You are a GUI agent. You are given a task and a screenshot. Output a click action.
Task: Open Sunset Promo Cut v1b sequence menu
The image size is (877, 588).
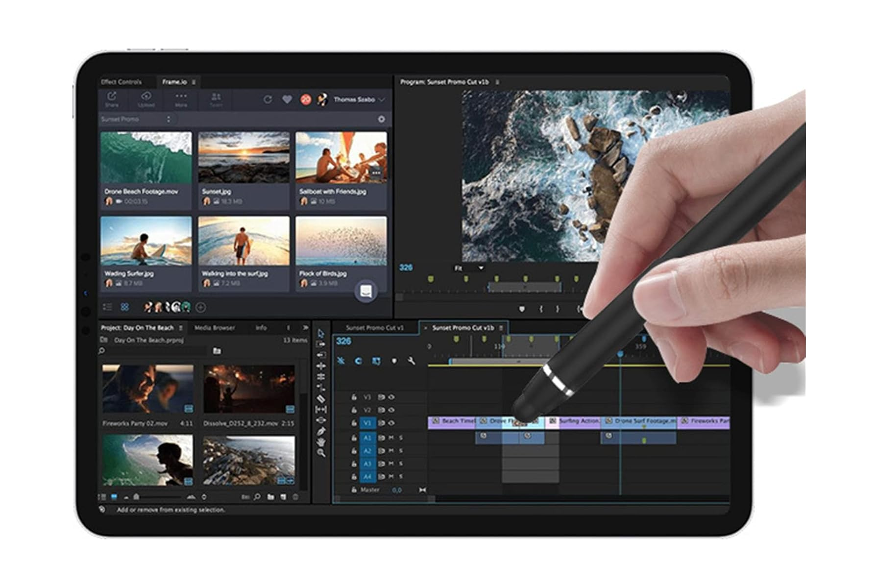(501, 327)
